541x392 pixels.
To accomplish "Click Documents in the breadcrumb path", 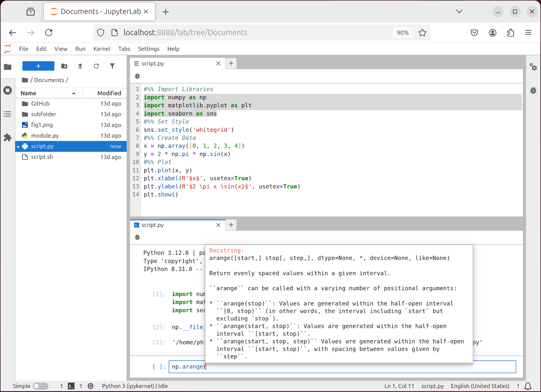I will tap(49, 80).
